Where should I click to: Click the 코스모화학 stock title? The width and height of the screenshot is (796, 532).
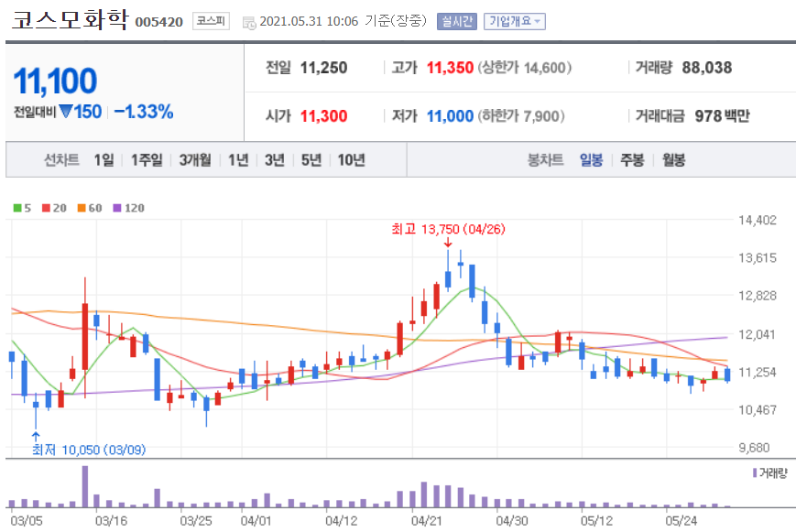click(x=70, y=20)
